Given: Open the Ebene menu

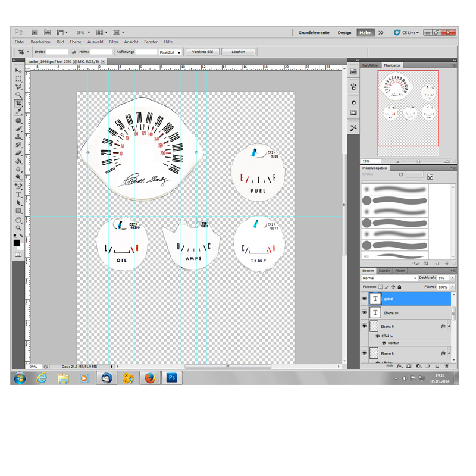Looking at the screenshot, I should click(x=76, y=42).
